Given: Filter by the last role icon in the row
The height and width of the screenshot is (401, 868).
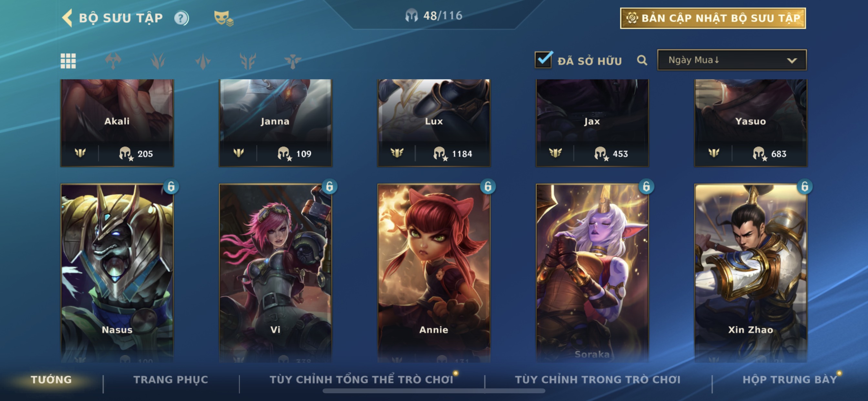Looking at the screenshot, I should [x=293, y=61].
